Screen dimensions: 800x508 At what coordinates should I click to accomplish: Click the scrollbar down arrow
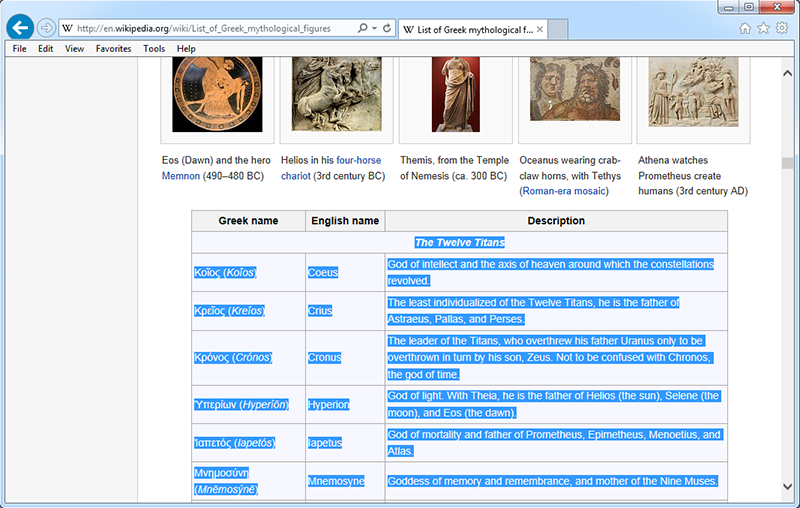point(788,487)
